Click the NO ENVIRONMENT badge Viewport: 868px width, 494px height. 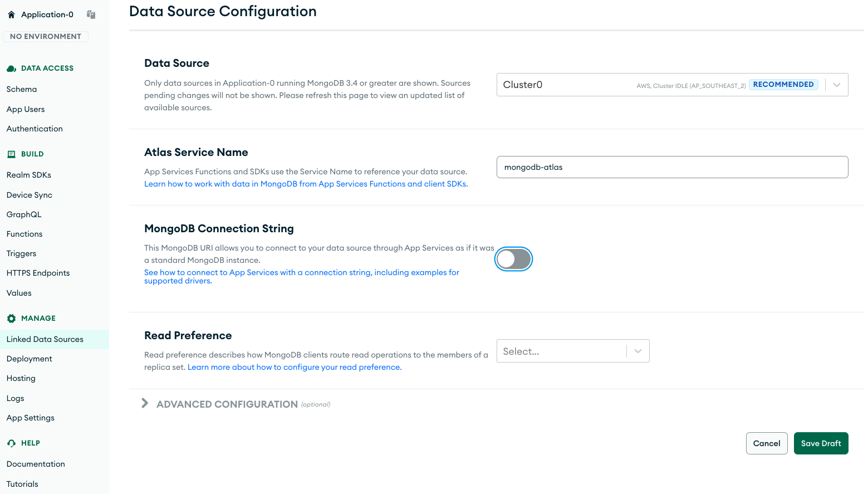(46, 37)
